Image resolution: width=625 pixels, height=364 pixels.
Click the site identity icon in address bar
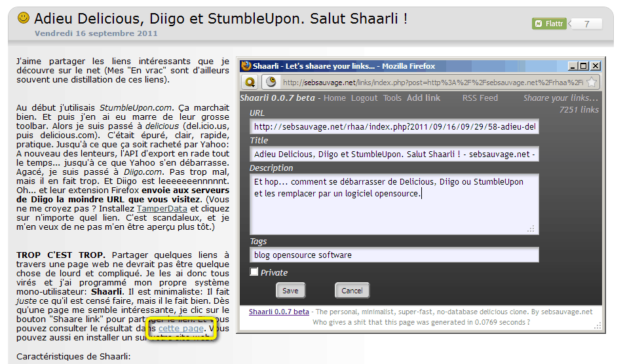click(x=271, y=82)
